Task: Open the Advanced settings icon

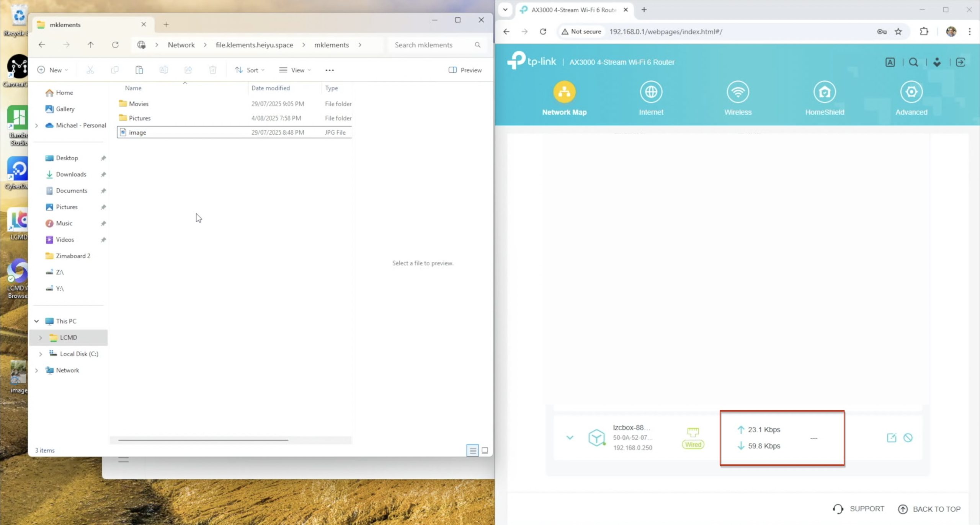Action: (x=911, y=92)
